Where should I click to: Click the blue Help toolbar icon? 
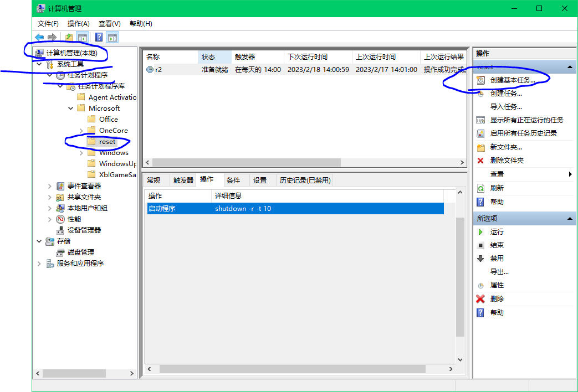pyautogui.click(x=99, y=37)
